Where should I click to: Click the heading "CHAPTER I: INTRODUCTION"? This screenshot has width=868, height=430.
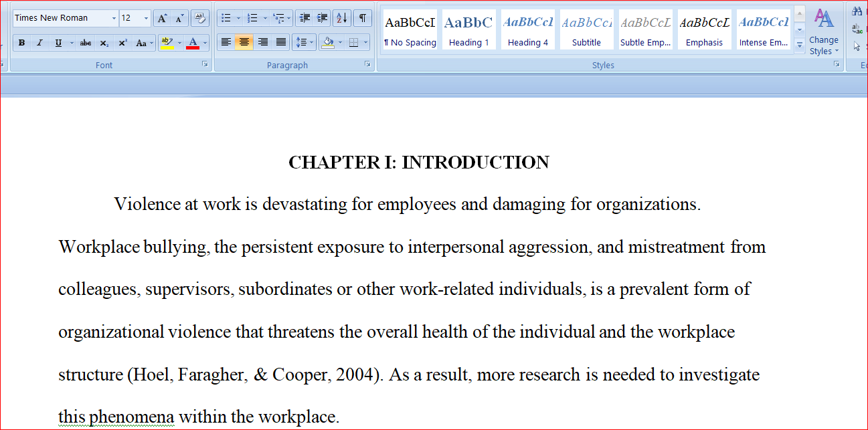[x=419, y=163]
